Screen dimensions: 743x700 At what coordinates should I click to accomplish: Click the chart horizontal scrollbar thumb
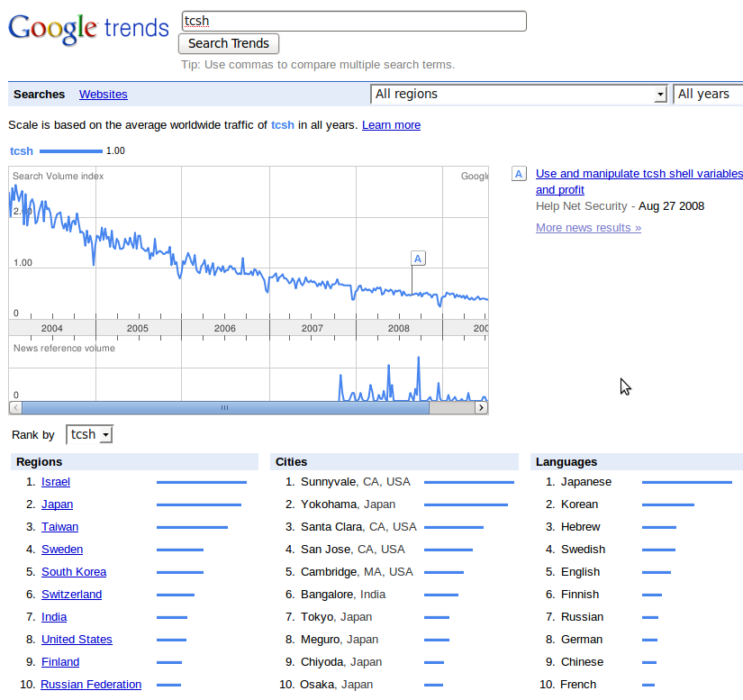click(225, 407)
